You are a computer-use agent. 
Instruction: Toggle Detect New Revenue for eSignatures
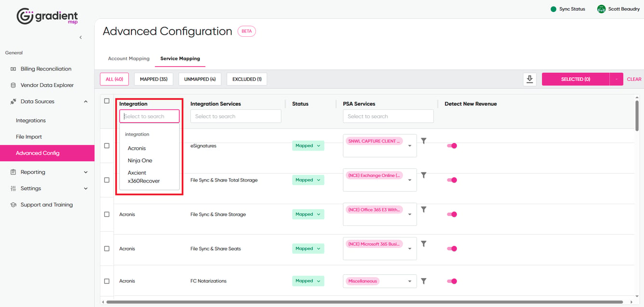[x=452, y=146]
